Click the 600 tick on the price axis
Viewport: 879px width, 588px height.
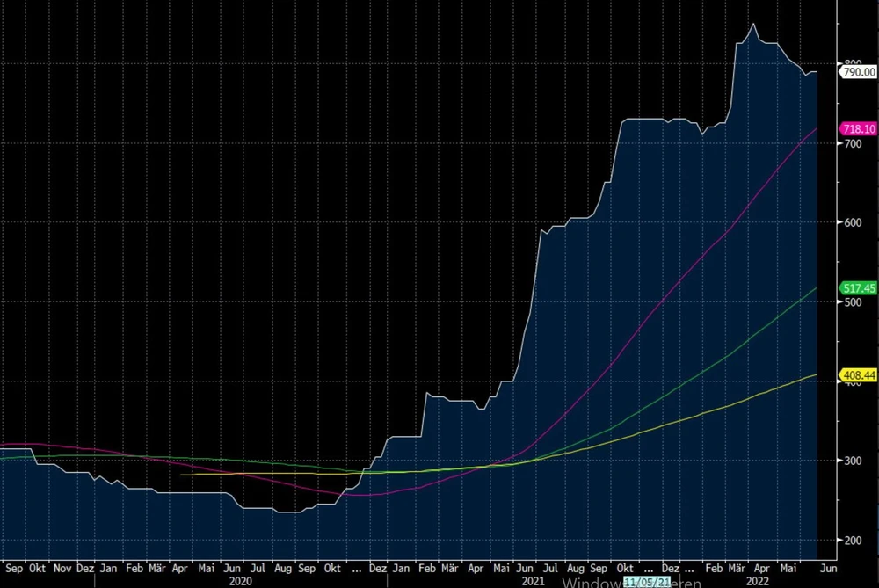coord(851,222)
